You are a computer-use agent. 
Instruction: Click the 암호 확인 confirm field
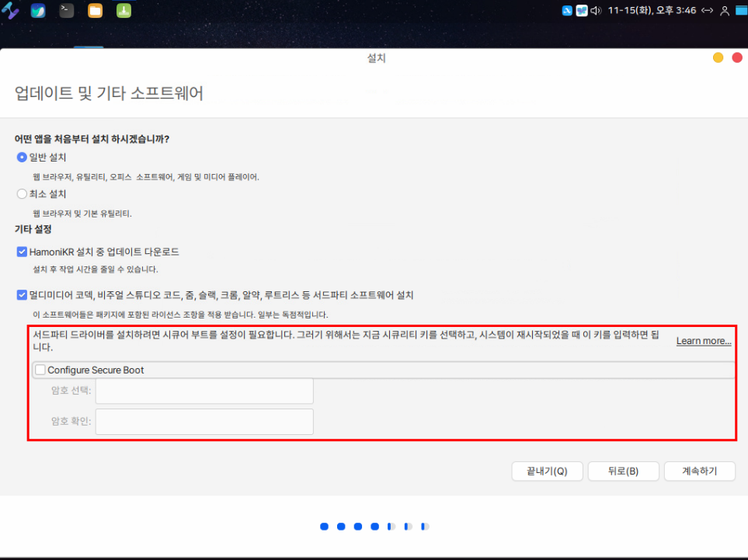click(204, 422)
